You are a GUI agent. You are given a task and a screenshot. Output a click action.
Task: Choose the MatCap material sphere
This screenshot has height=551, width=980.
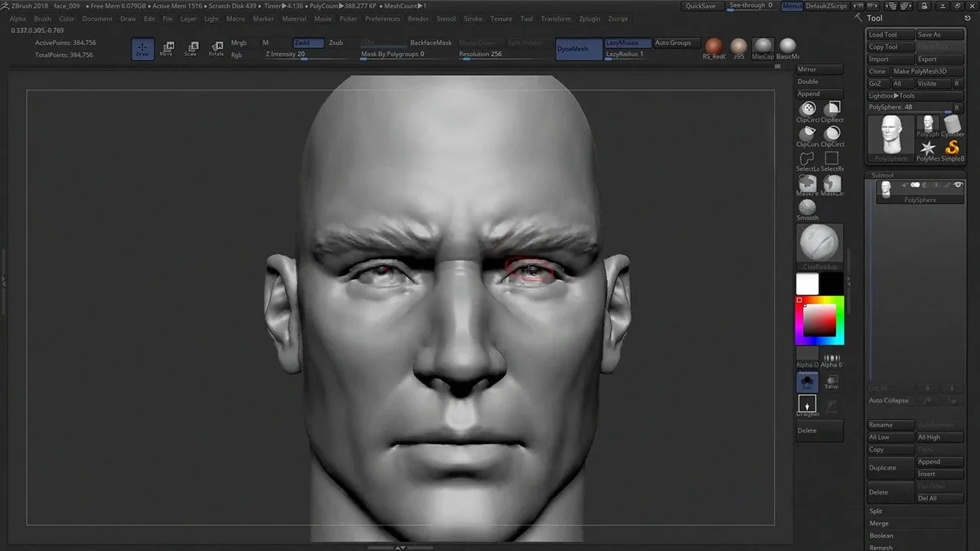763,47
